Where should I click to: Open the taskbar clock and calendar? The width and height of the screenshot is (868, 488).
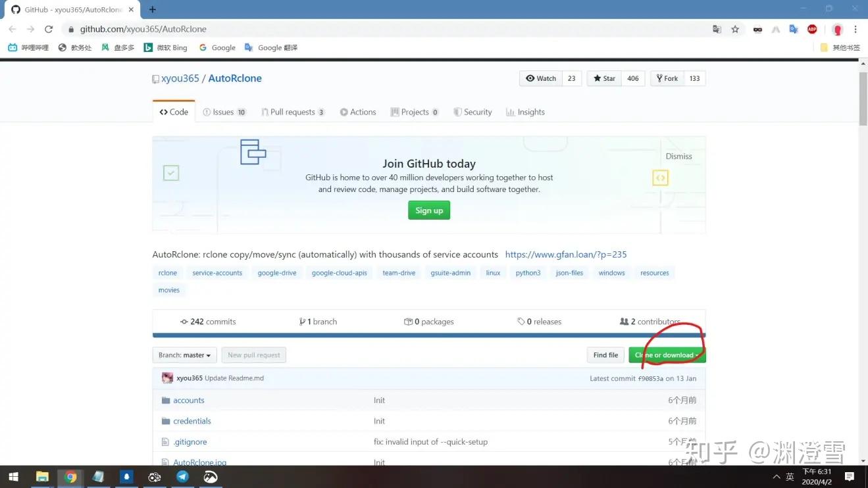click(817, 477)
